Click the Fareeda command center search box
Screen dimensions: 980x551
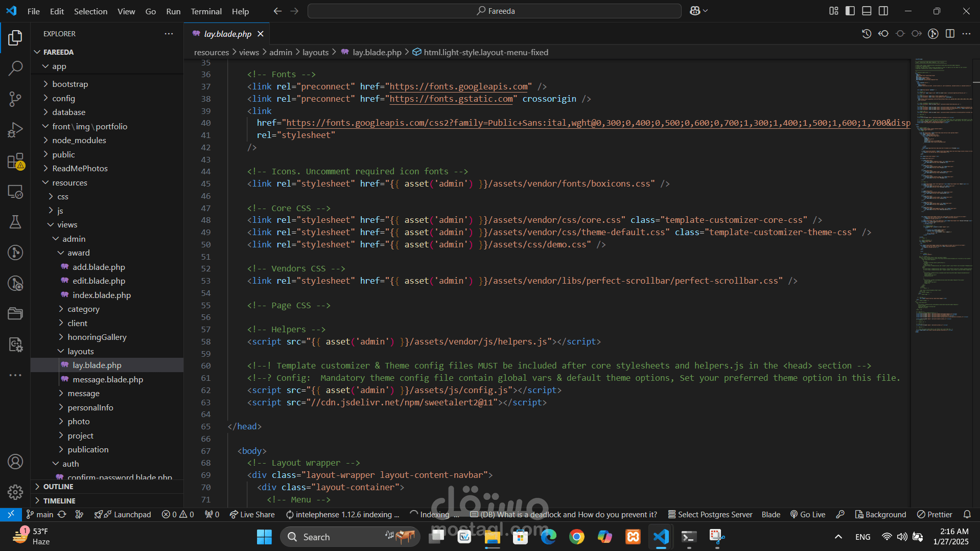click(x=494, y=11)
